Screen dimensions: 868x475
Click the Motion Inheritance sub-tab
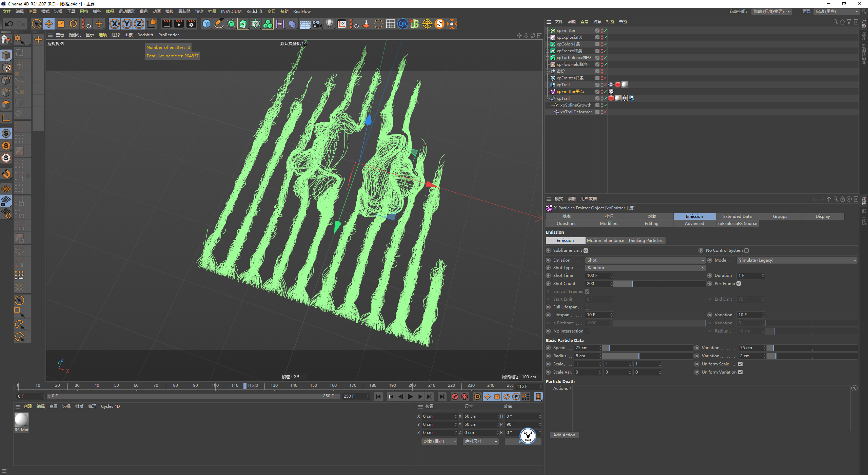[x=605, y=241]
